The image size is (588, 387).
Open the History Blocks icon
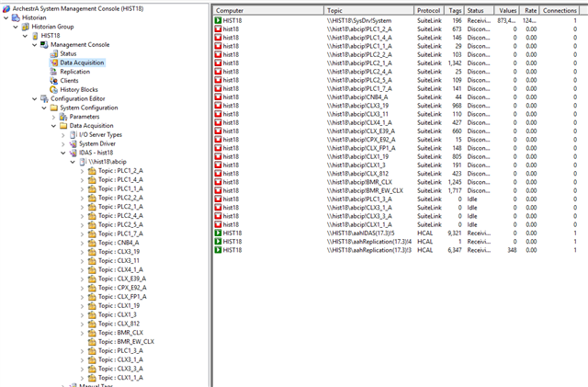[54, 90]
